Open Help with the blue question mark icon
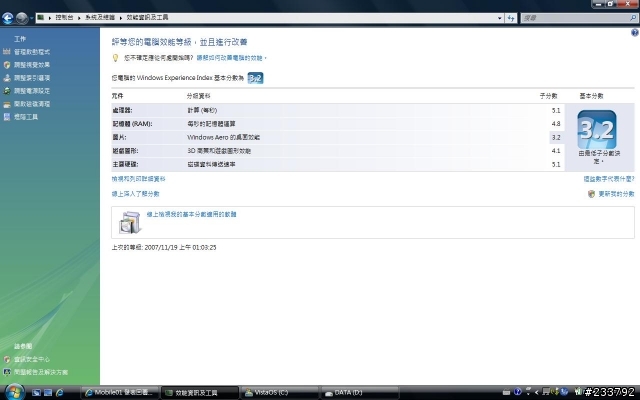The width and height of the screenshot is (640, 400). 635,33
